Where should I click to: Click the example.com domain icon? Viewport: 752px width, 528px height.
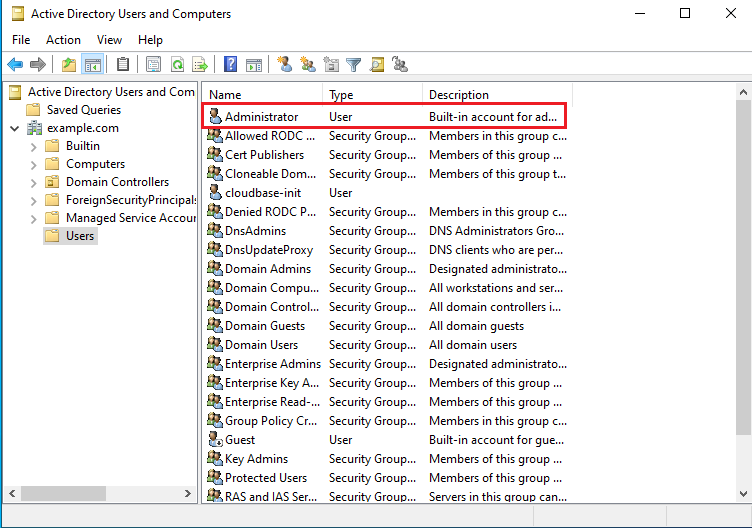pyautogui.click(x=34, y=128)
